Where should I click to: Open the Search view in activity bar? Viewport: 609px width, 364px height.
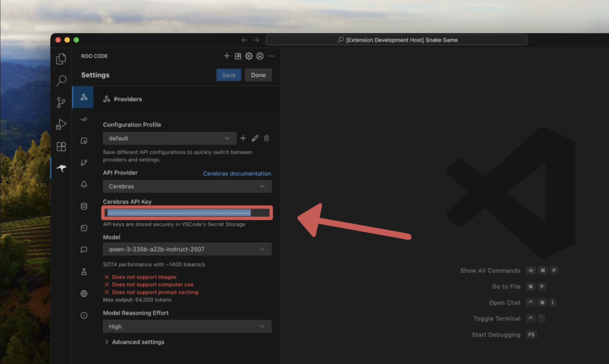coord(61,81)
